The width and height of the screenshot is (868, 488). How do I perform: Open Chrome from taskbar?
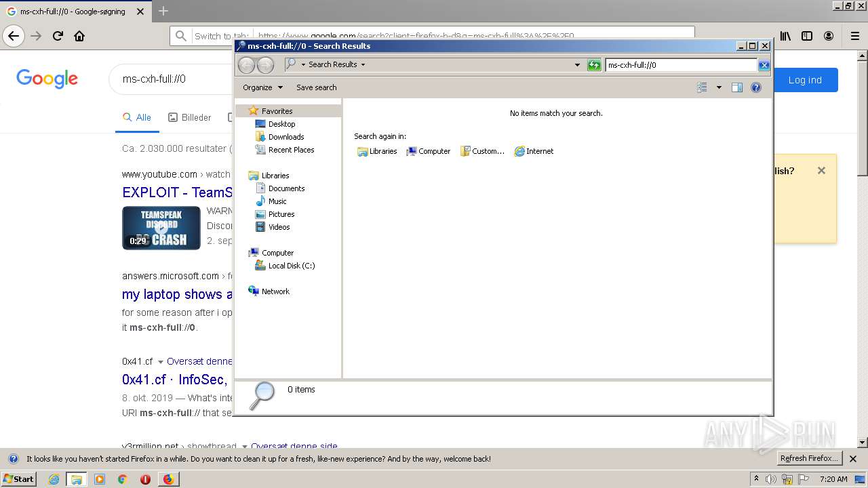pos(122,479)
